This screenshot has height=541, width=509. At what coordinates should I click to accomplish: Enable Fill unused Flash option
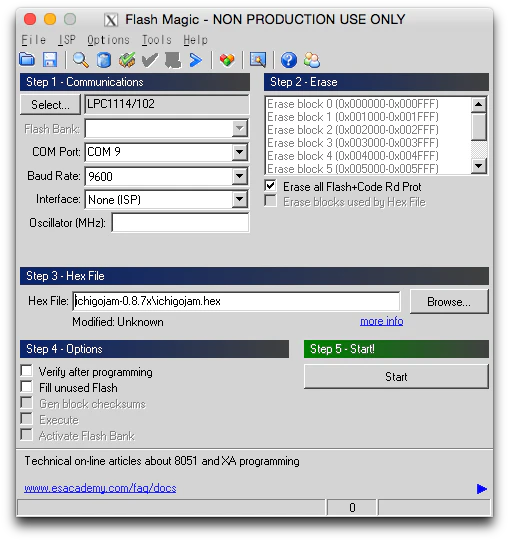pyautogui.click(x=27, y=386)
